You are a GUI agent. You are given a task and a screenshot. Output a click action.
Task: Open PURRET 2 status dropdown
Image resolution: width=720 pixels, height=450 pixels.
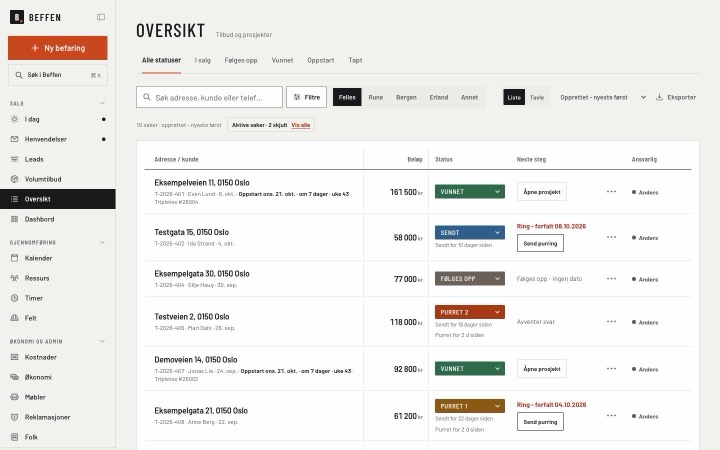pyautogui.click(x=470, y=312)
